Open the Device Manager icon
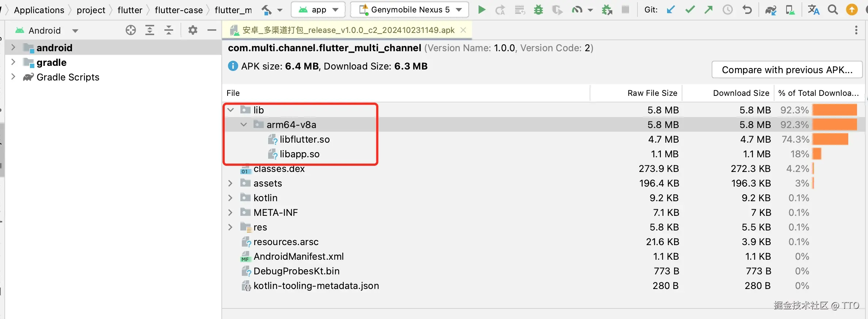Screen dimensions: 868x319 click(x=790, y=10)
